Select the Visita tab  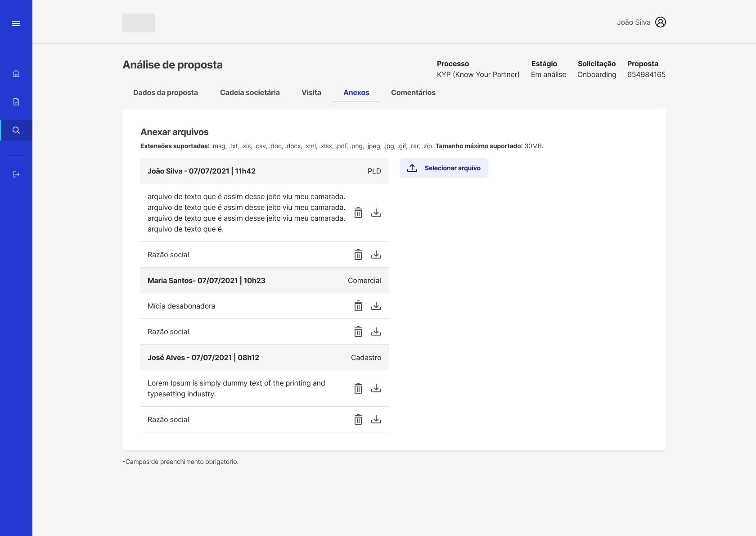point(311,92)
